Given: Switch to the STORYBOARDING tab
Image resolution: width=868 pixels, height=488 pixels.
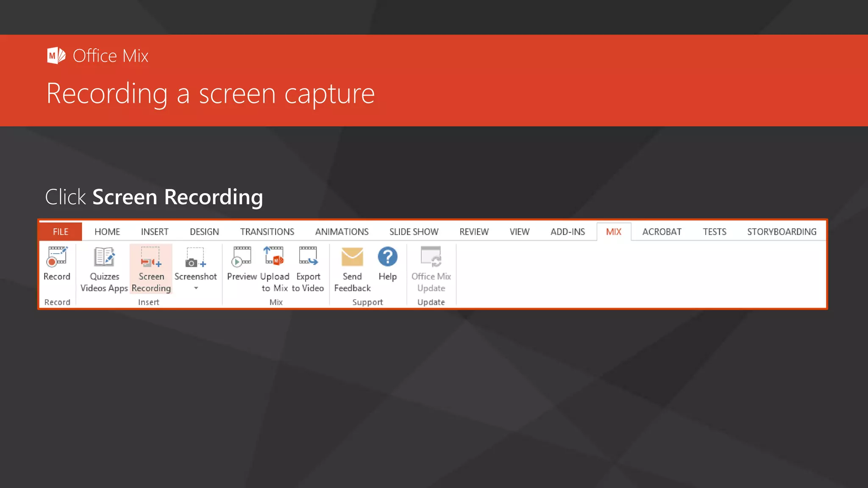Looking at the screenshot, I should pyautogui.click(x=782, y=232).
